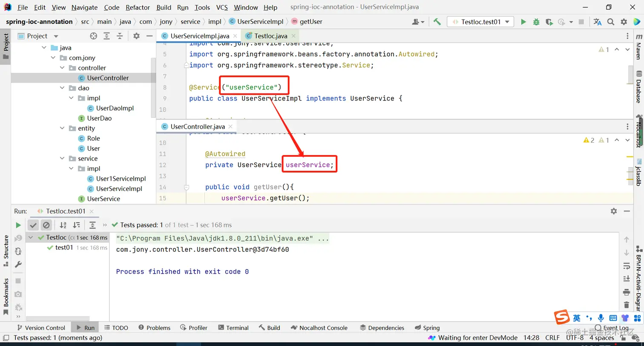The image size is (644, 346).
Task: Collapse all in Project panel
Action: click(120, 36)
